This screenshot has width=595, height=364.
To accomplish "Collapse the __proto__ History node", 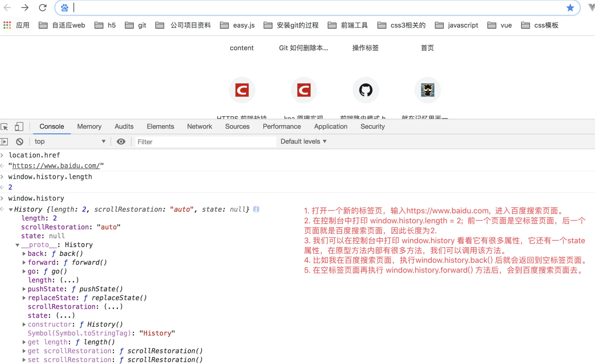I will [x=17, y=245].
